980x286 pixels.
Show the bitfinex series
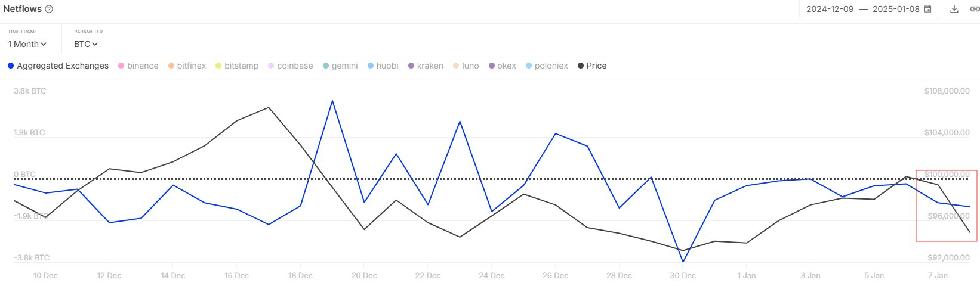click(x=187, y=66)
